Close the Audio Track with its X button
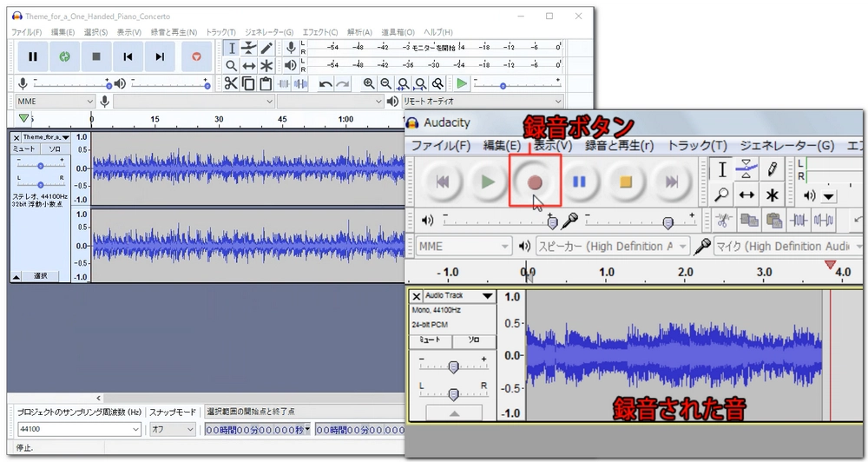The width and height of the screenshot is (868, 462). point(417,296)
